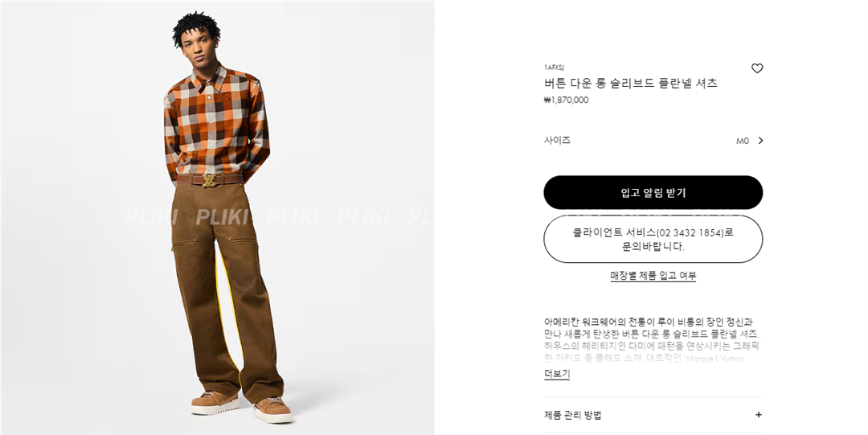Click the 클라이언트 서비스 contact button
The width and height of the screenshot is (868, 435).
click(x=653, y=240)
